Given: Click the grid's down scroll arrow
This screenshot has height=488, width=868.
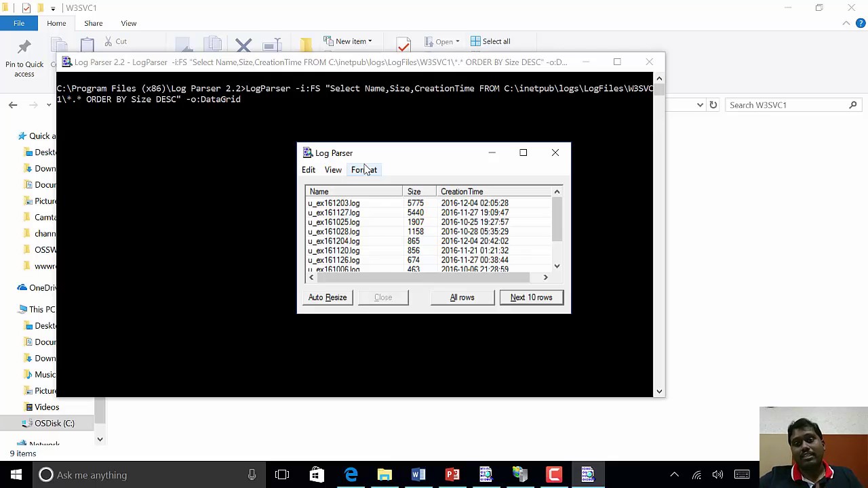Looking at the screenshot, I should 557,266.
